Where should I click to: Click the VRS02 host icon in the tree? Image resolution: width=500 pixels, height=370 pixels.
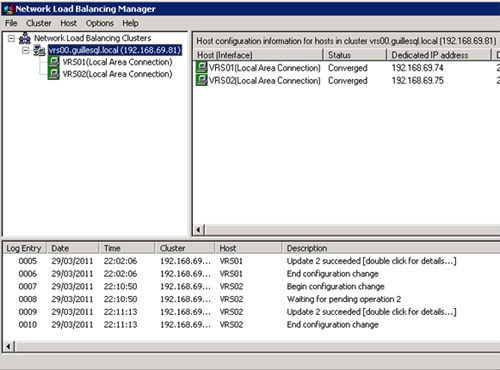coord(54,74)
